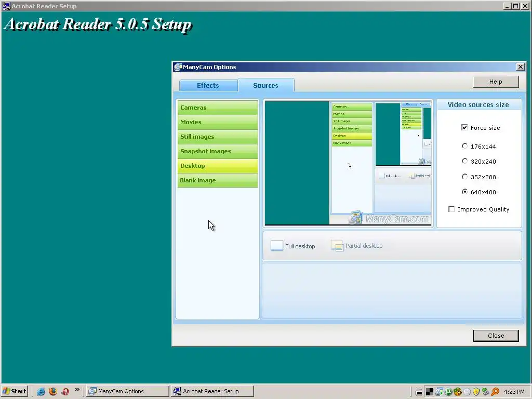Viewport: 532px width, 399px height.
Task: Enable the Improved Quality checkbox
Action: click(x=451, y=209)
